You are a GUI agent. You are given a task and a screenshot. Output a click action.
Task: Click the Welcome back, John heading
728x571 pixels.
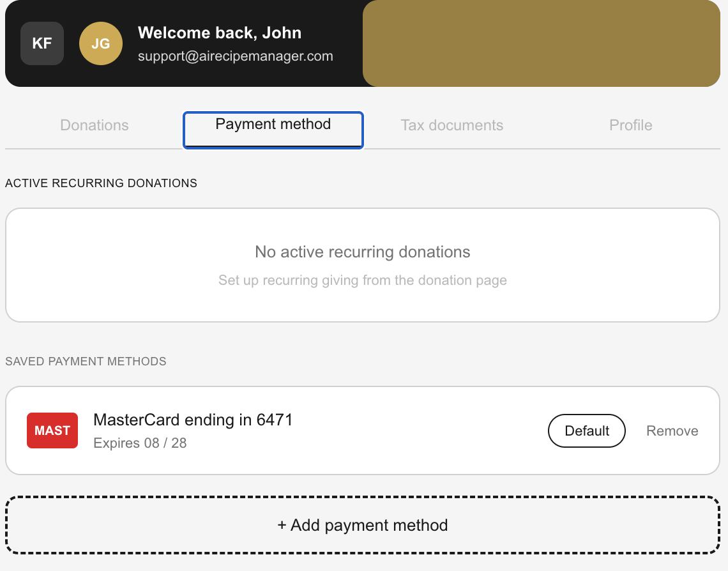220,33
